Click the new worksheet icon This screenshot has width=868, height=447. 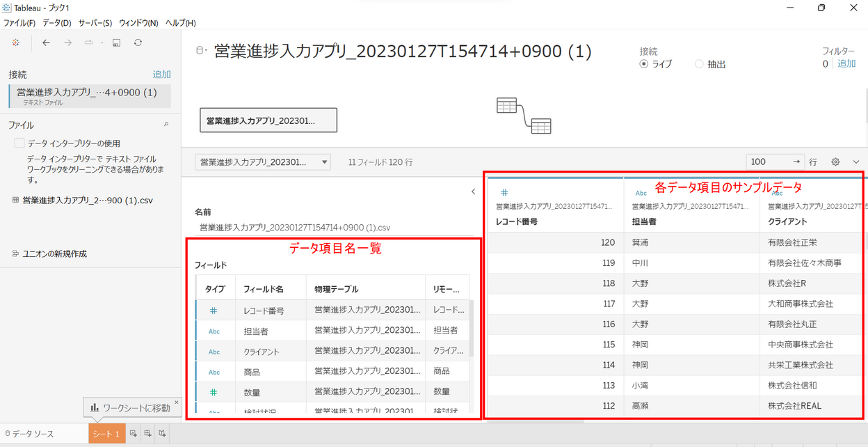coord(133,434)
